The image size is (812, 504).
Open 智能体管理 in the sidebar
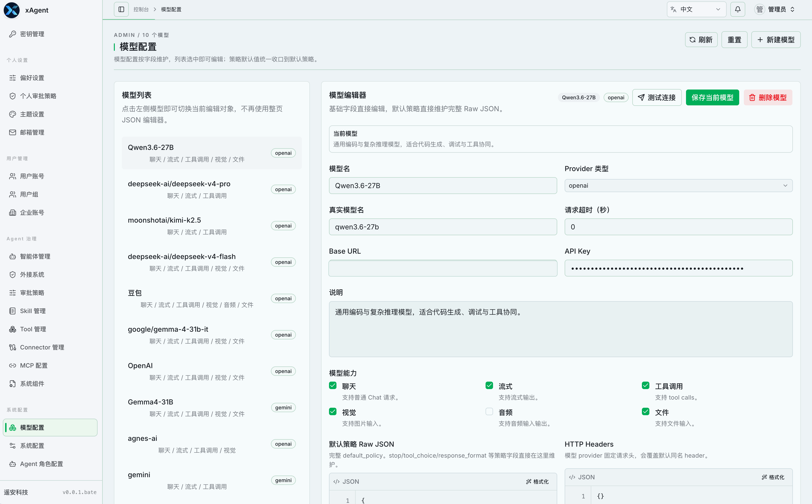(50, 256)
